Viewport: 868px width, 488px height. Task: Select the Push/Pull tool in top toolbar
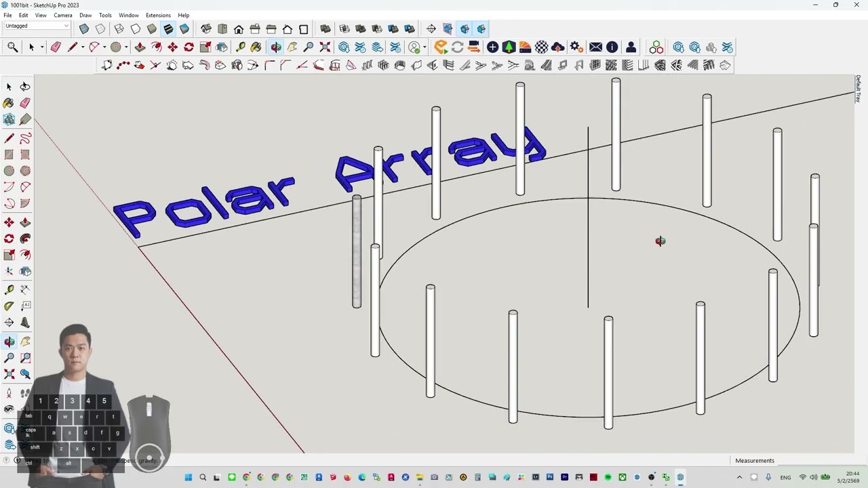tap(140, 47)
